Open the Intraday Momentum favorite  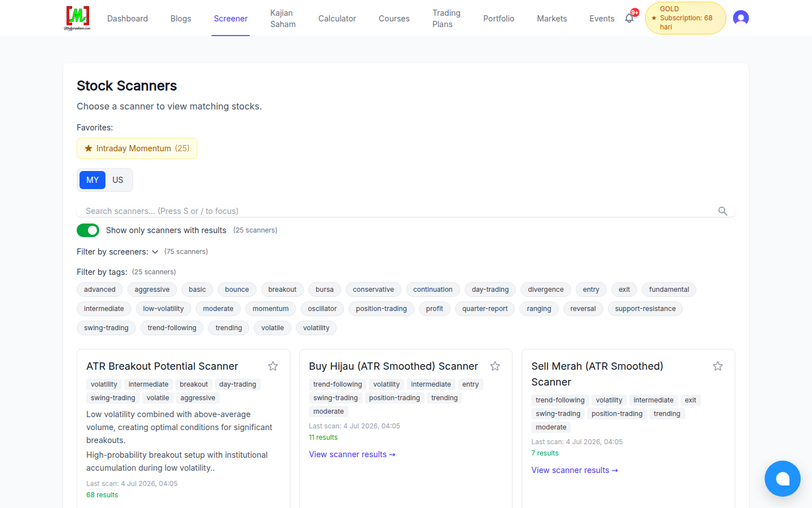pos(137,148)
